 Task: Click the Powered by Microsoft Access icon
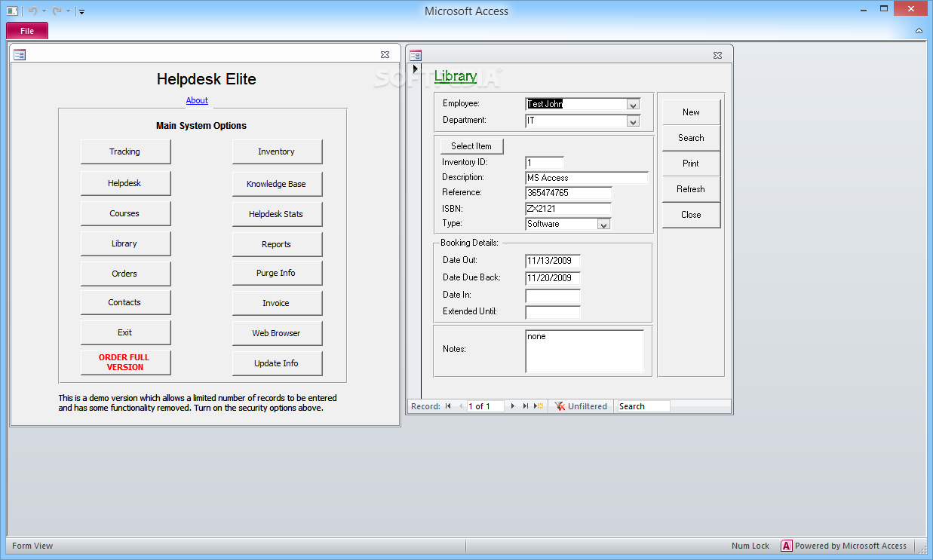pos(787,546)
